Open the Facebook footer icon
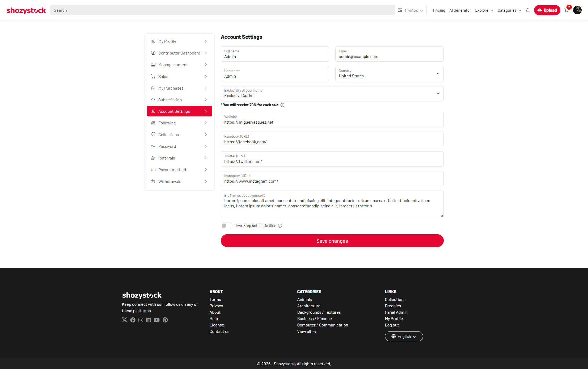Viewport: 588px width, 369px height. coord(133,320)
